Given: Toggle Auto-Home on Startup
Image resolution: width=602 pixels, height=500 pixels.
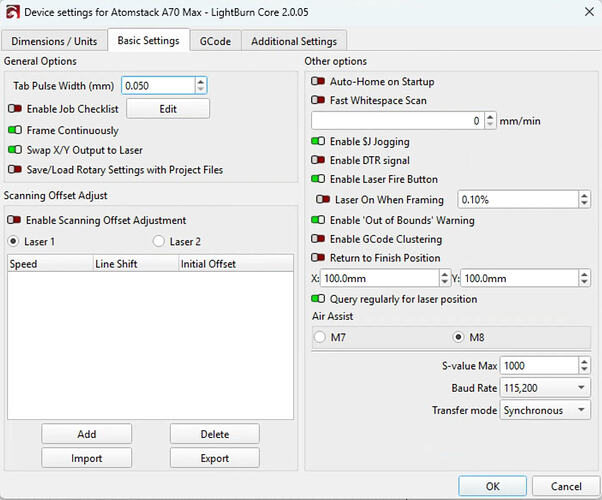Looking at the screenshot, I should [x=318, y=81].
